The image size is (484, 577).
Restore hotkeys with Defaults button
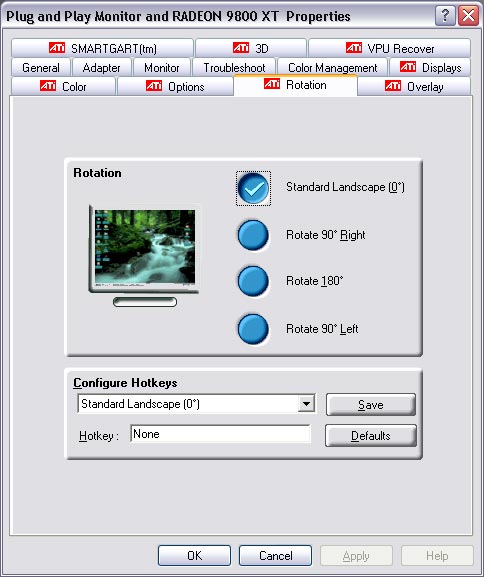pyautogui.click(x=371, y=436)
